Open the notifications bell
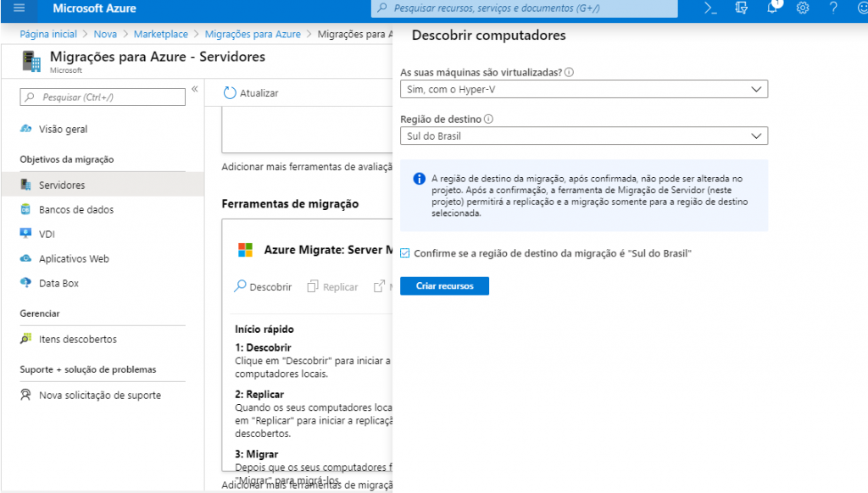The image size is (868, 493). [x=772, y=8]
